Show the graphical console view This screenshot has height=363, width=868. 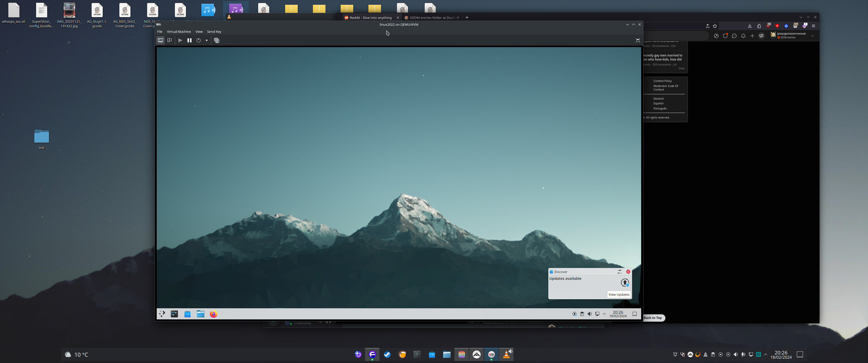coord(160,40)
